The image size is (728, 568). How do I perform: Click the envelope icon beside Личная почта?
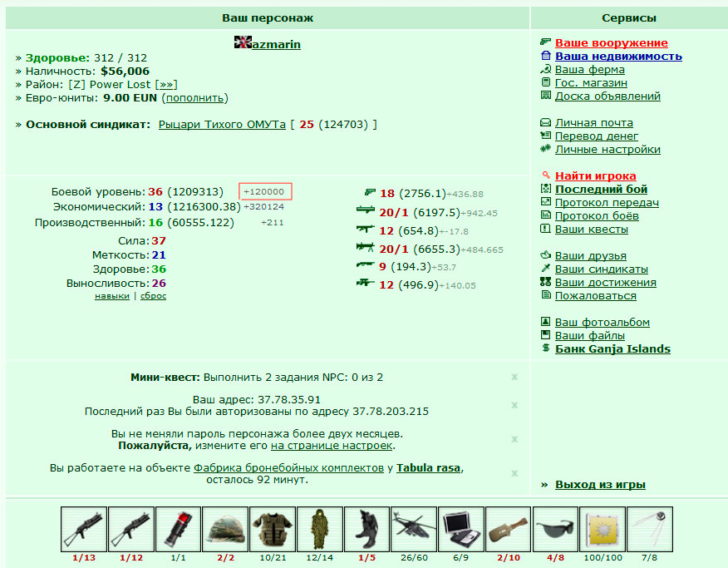click(x=545, y=122)
